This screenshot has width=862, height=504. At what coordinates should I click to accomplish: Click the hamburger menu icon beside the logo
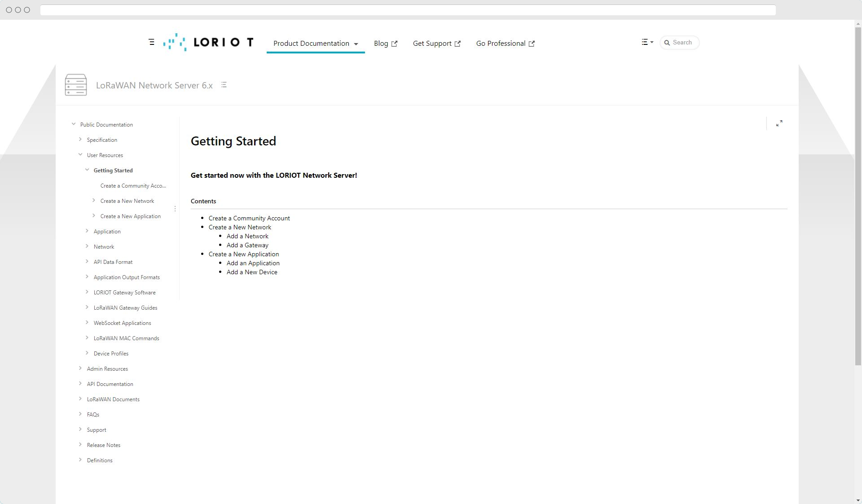(x=151, y=42)
